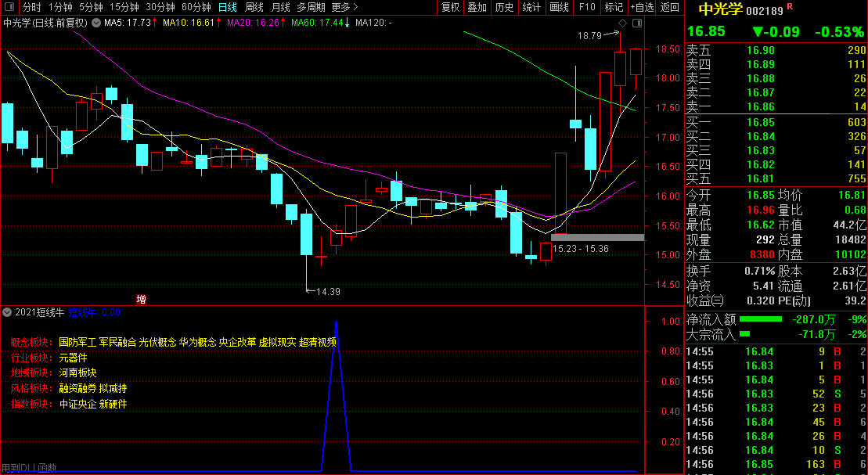Click the 中证央企 index sector

(77, 404)
